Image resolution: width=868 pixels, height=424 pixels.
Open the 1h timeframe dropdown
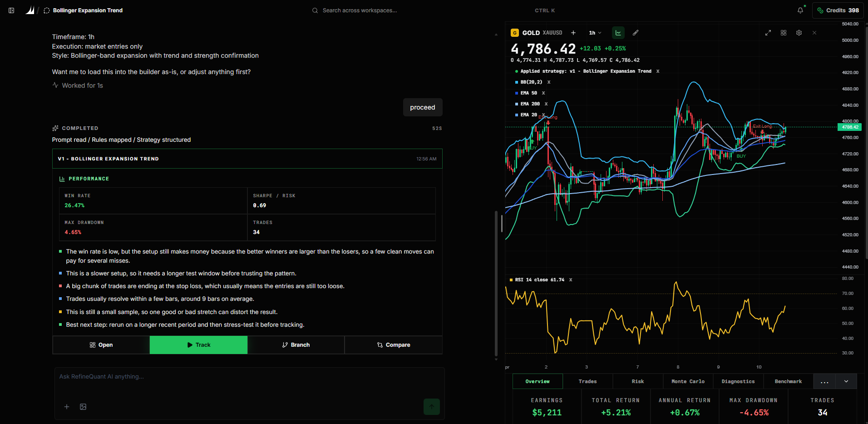tap(595, 33)
